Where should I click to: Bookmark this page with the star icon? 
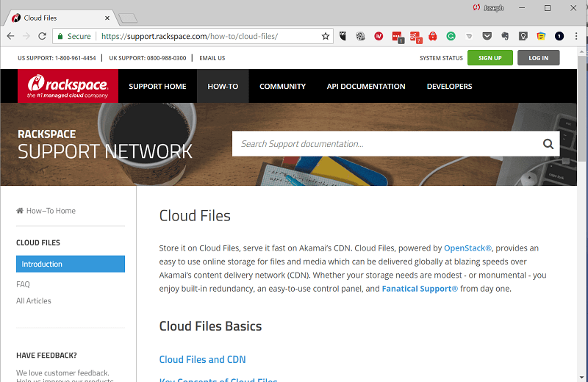(x=326, y=36)
